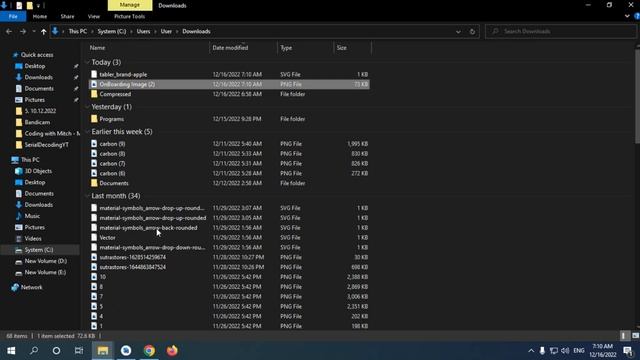Open SerialDecodingYT folder in sidebar
The height and width of the screenshot is (360, 640).
click(x=47, y=145)
